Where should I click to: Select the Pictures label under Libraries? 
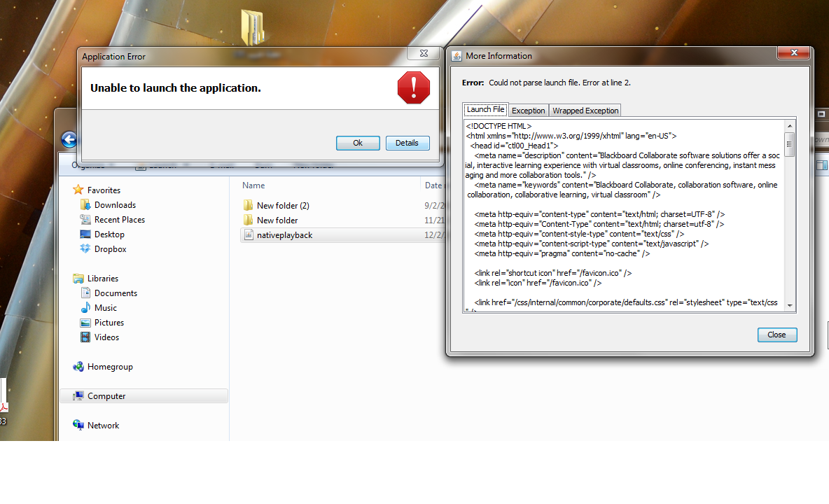[109, 323]
